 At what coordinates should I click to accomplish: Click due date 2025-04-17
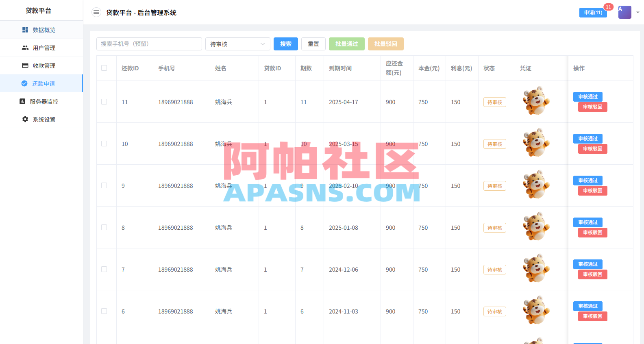click(344, 102)
